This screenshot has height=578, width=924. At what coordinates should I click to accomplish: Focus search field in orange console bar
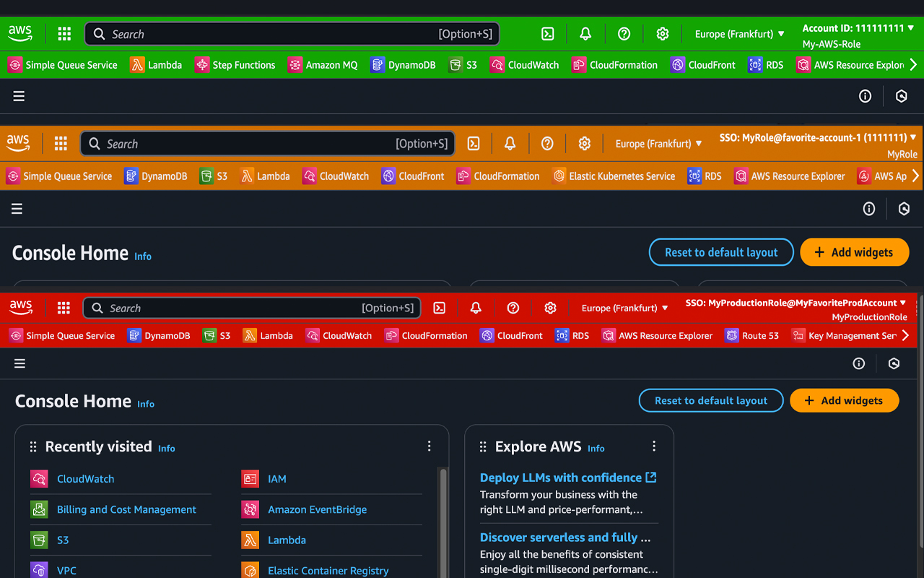pyautogui.click(x=268, y=144)
